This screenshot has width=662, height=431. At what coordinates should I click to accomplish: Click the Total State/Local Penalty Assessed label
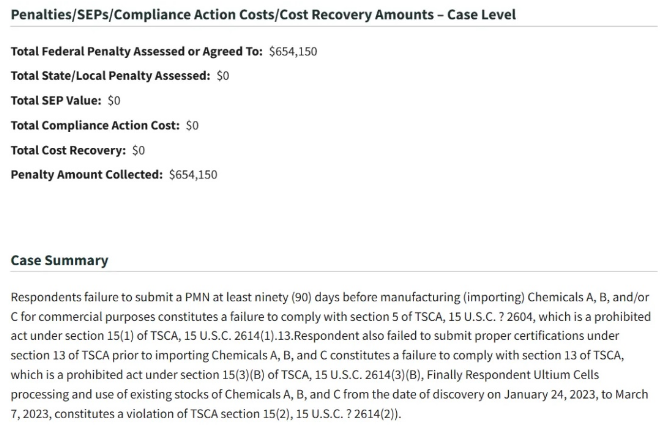pyautogui.click(x=110, y=76)
